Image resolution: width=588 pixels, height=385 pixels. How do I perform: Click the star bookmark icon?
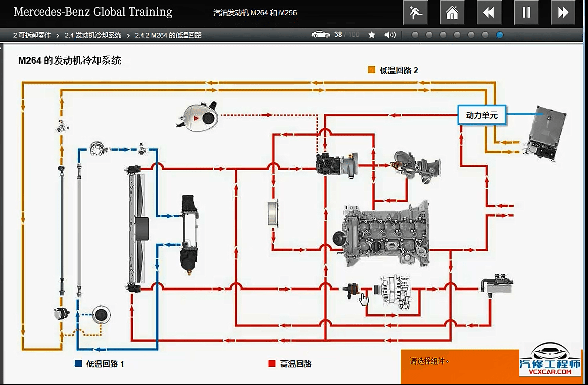(371, 35)
